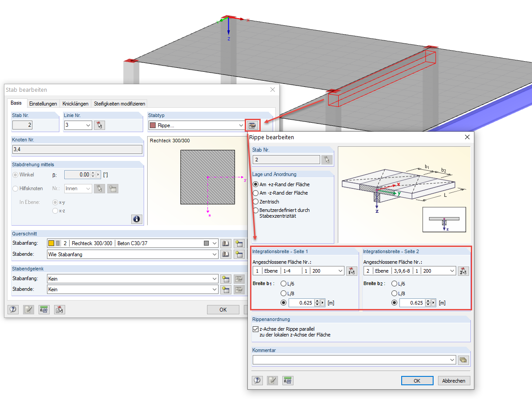
Task: Create new hinge for Stabende
Action: click(226, 289)
